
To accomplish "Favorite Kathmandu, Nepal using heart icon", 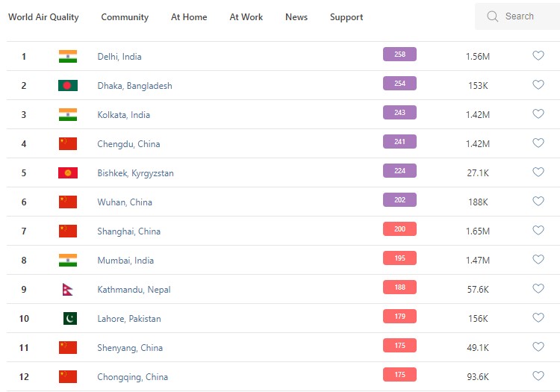I will [538, 289].
